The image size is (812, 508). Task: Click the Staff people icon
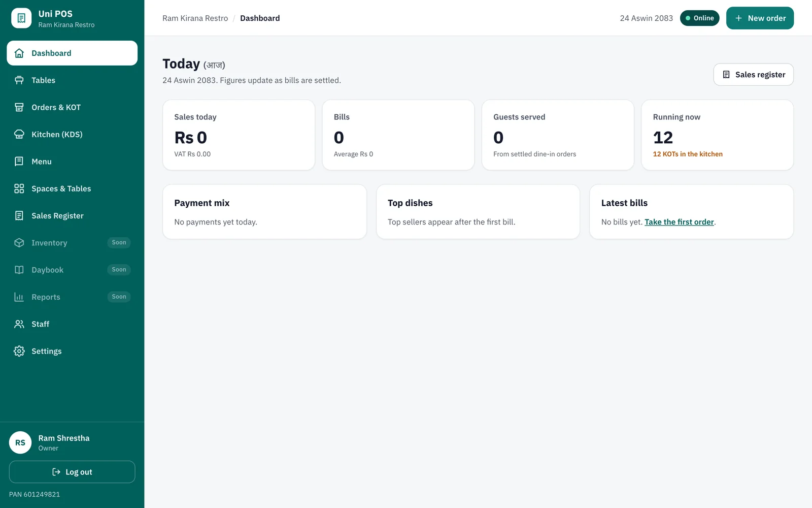19,324
